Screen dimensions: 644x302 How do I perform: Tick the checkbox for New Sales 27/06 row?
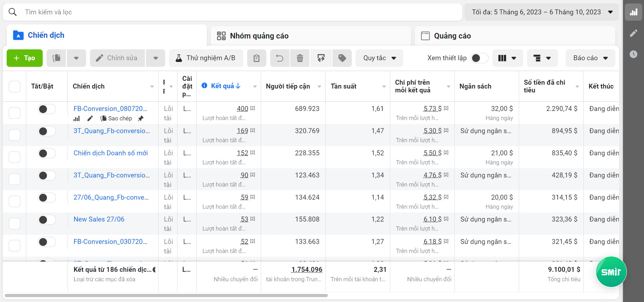(x=14, y=223)
